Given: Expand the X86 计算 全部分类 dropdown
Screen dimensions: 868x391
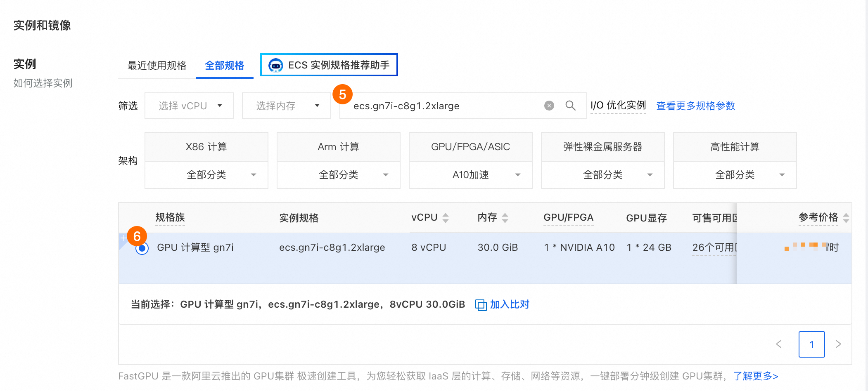Looking at the screenshot, I should (206, 175).
